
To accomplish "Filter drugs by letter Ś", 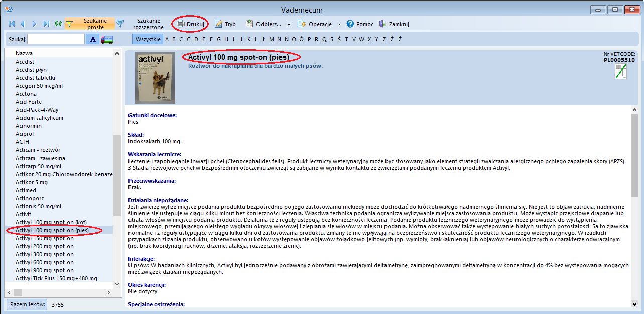I will click(339, 39).
